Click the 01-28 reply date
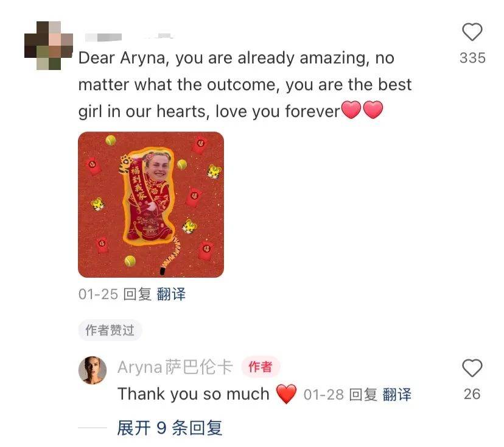 point(324,395)
